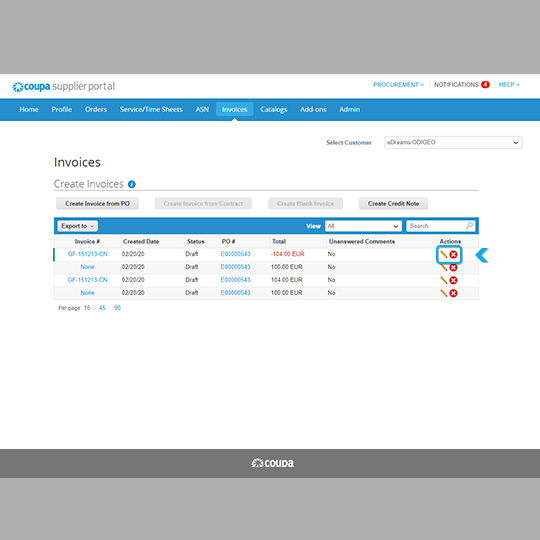Expand the Help menu
This screenshot has height=540, width=540.
pyautogui.click(x=509, y=85)
